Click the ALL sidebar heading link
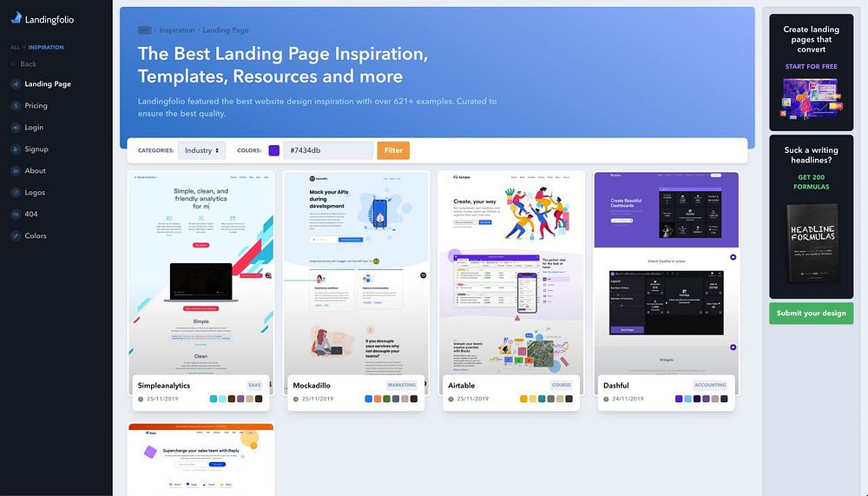 15,47
